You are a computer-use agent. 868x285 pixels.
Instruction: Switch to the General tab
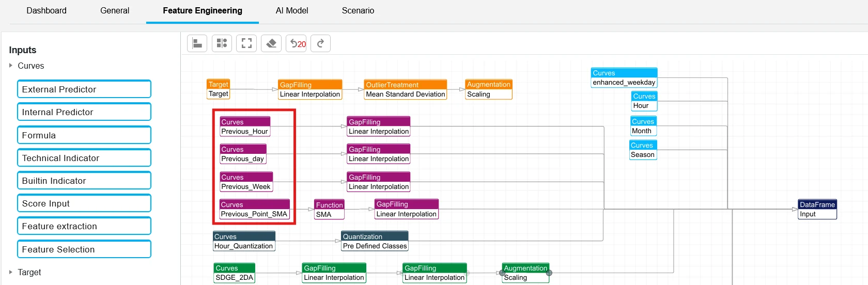pyautogui.click(x=115, y=11)
